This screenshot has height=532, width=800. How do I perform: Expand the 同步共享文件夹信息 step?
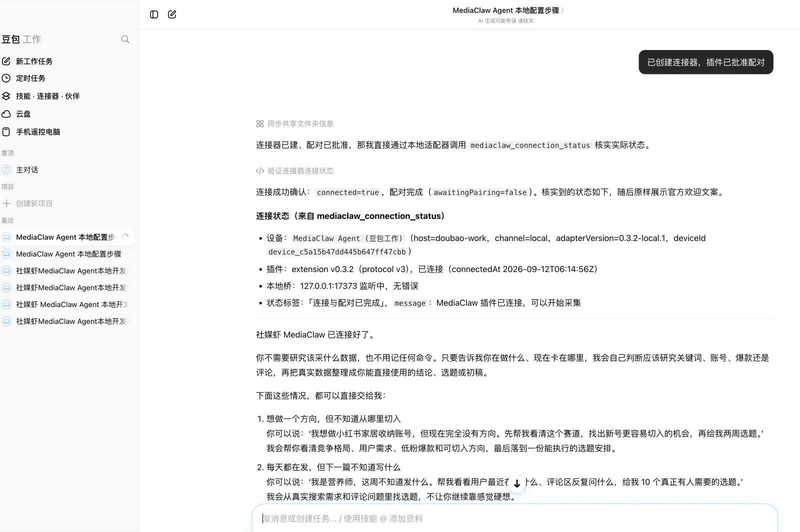295,123
